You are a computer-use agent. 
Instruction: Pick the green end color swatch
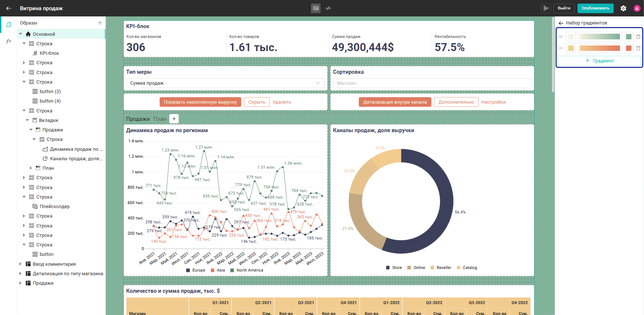629,37
